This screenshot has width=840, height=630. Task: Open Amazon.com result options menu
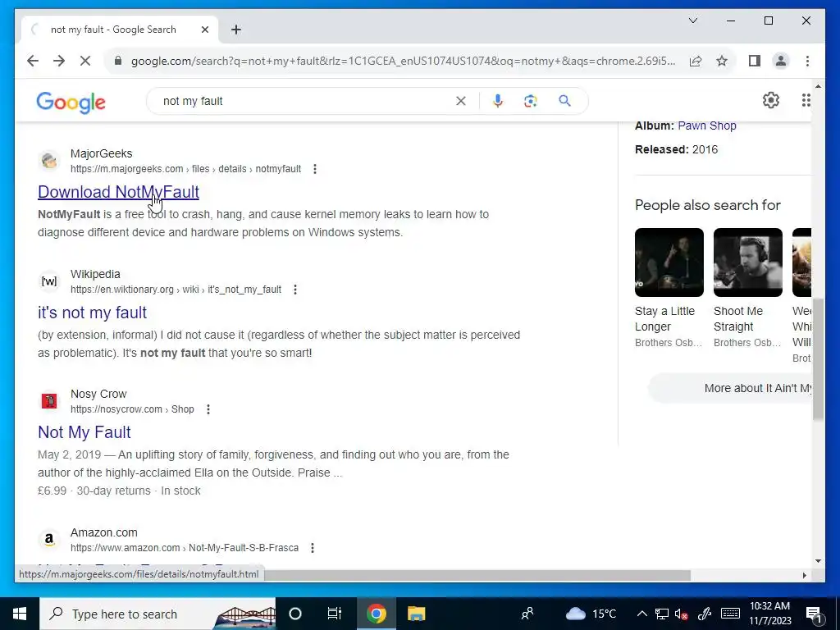tap(313, 547)
